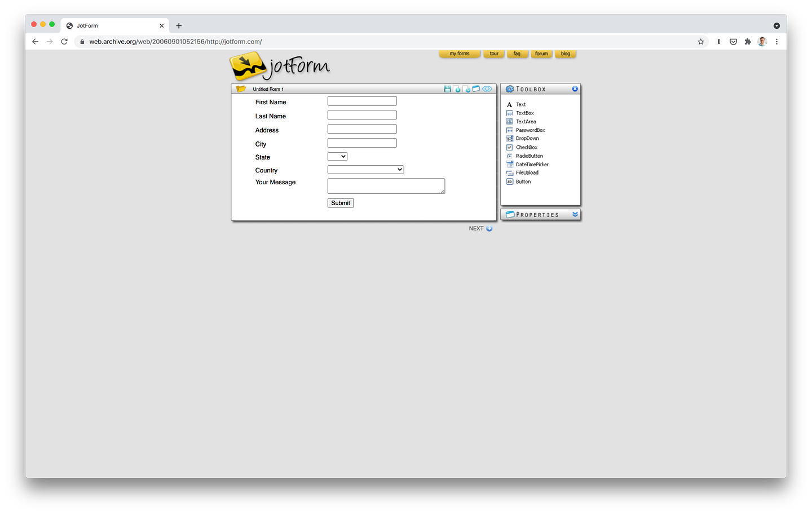Open the yellow folder icon in form header
812x514 pixels.
click(x=241, y=88)
